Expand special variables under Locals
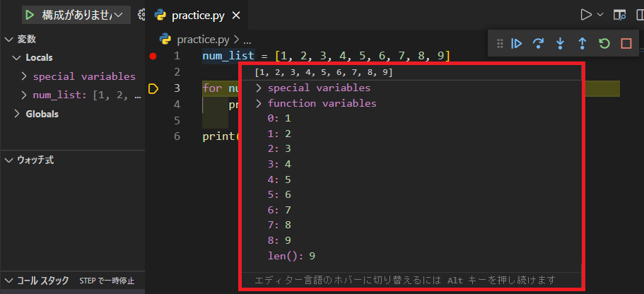 [x=24, y=76]
